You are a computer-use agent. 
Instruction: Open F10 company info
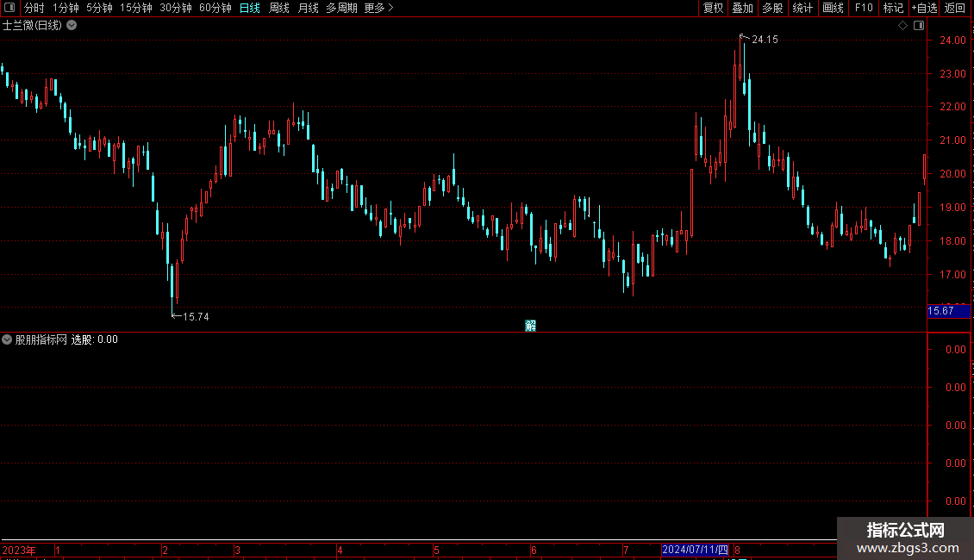tap(864, 8)
